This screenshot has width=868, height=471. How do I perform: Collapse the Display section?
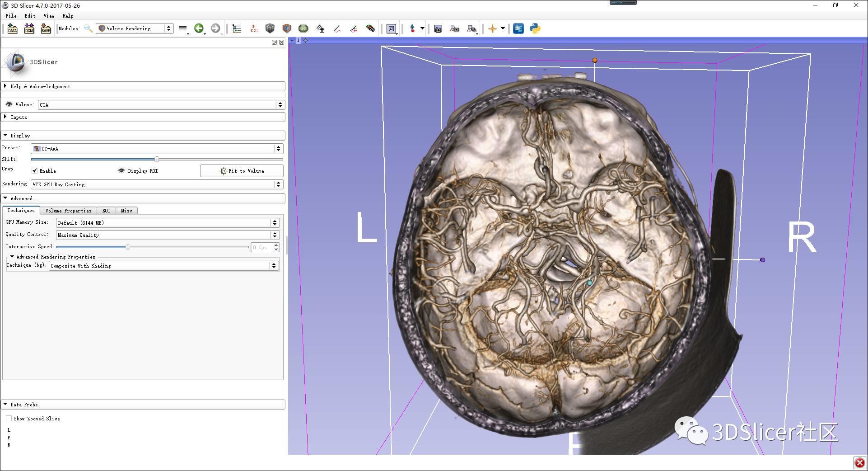[x=143, y=136]
